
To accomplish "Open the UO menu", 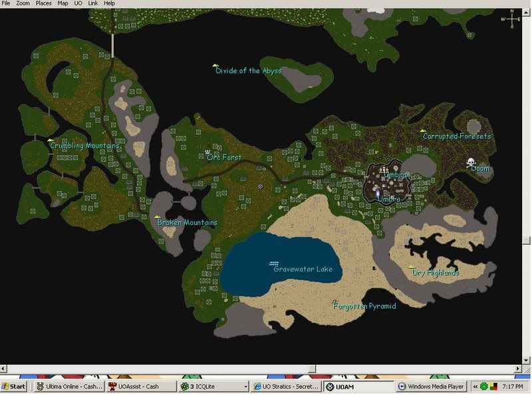I will click(78, 3).
